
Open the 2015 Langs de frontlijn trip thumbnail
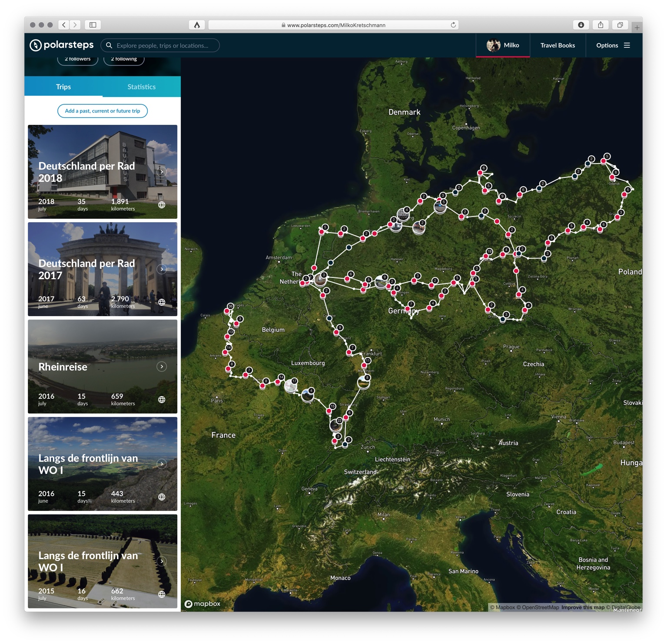click(103, 561)
